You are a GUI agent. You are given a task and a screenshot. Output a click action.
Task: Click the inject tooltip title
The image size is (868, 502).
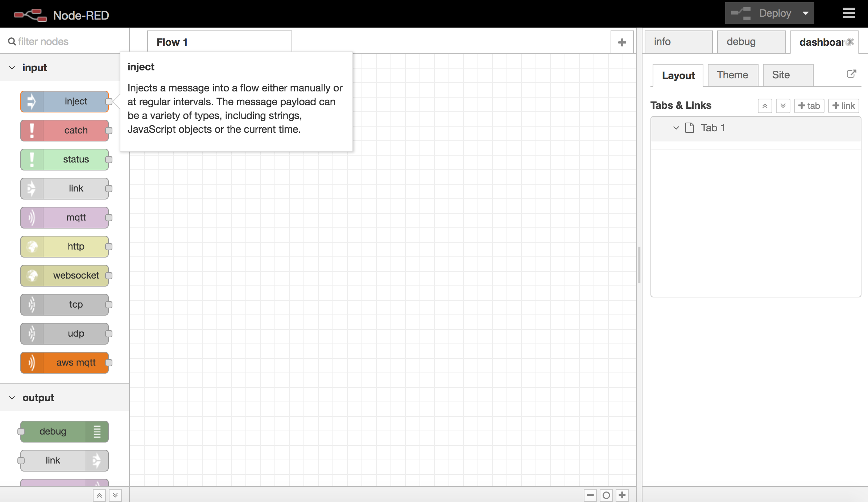click(141, 67)
